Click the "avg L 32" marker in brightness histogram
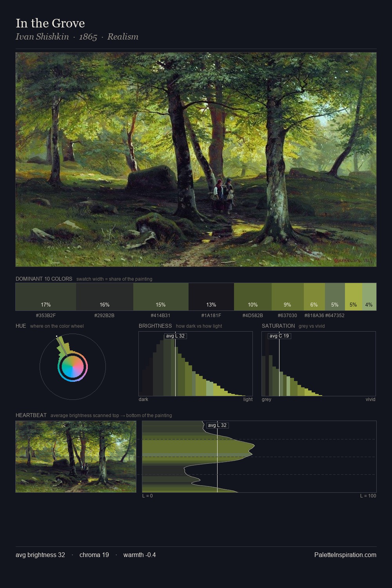 pos(175,336)
